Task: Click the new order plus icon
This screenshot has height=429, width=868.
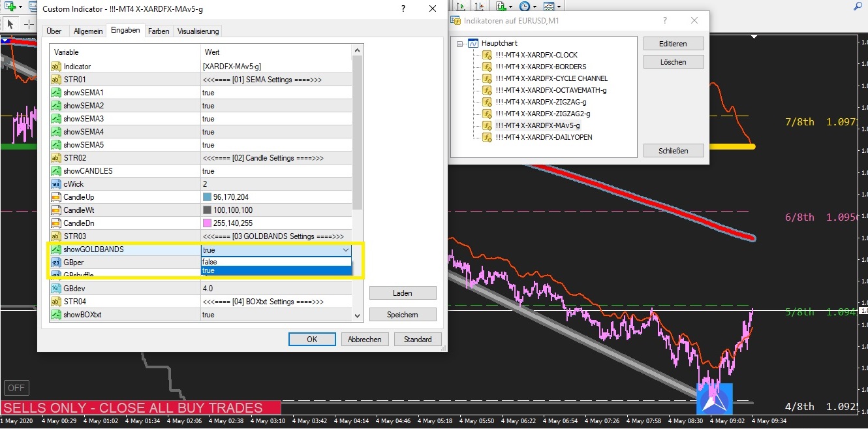Action: [10, 7]
